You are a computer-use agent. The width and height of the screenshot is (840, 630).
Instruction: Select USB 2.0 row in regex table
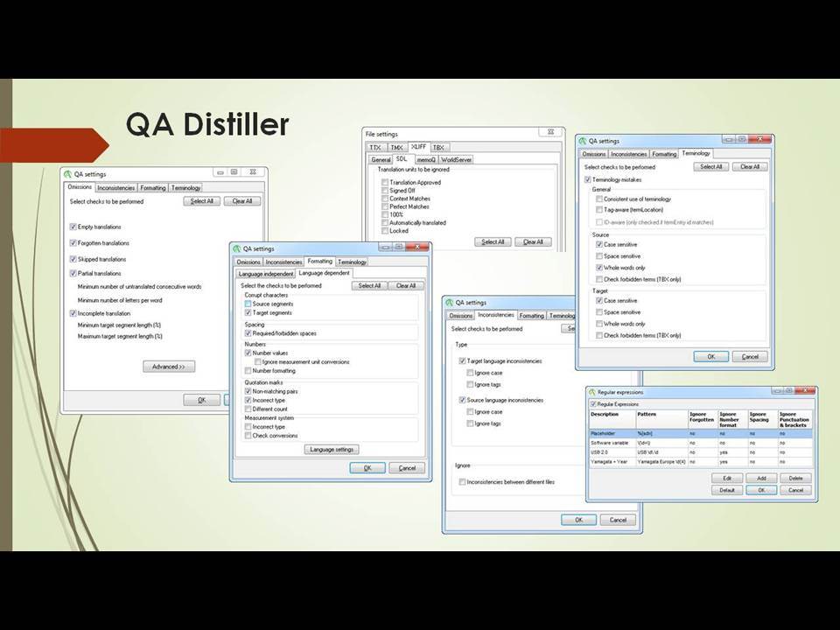point(701,452)
